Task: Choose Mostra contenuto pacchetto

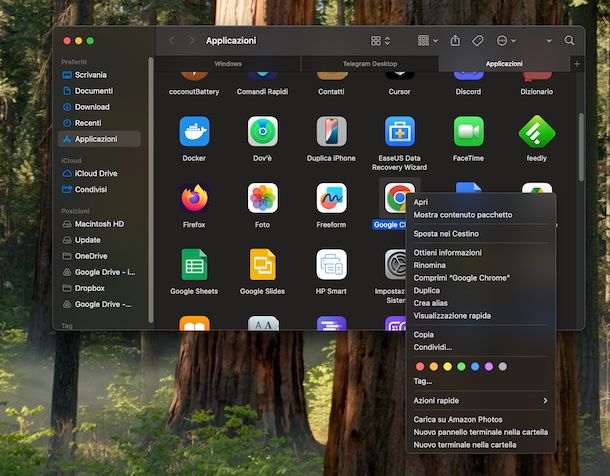Action: click(x=480, y=215)
